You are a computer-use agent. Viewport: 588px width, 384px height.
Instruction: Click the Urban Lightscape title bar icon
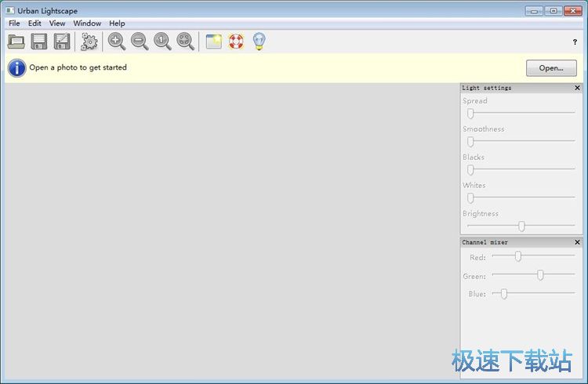(10, 10)
